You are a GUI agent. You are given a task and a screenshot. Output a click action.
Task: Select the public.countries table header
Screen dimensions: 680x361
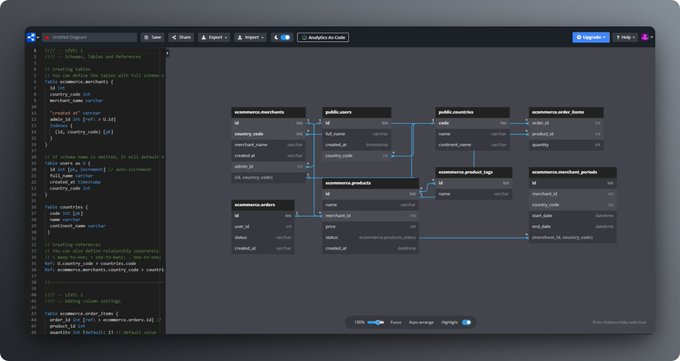472,112
